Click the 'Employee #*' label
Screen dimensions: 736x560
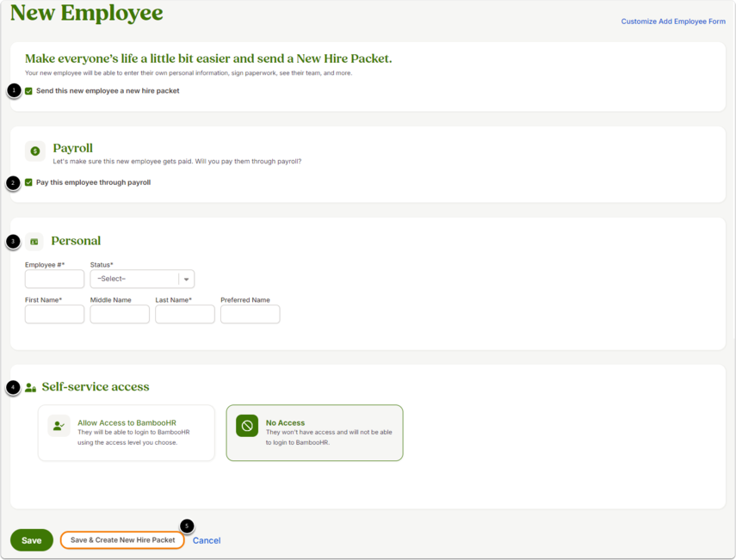coord(45,265)
